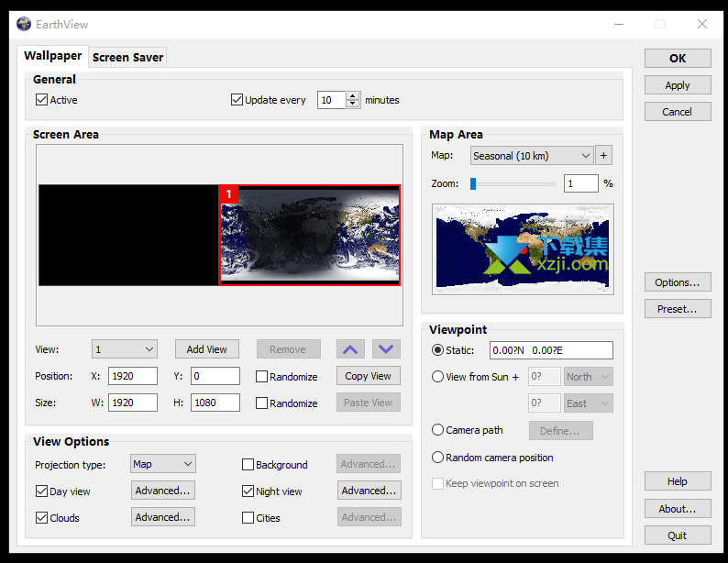The width and height of the screenshot is (728, 563).
Task: Click the Help button
Action: tap(678, 481)
